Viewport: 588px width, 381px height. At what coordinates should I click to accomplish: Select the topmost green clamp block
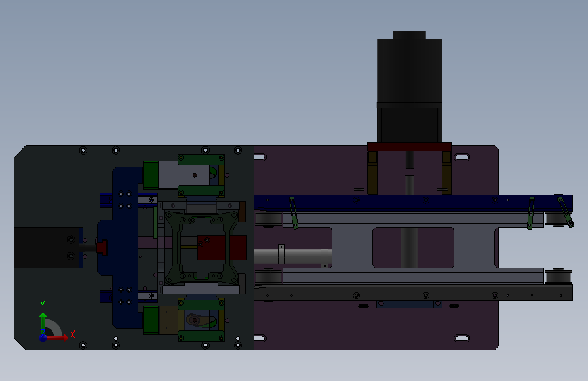tap(201, 159)
